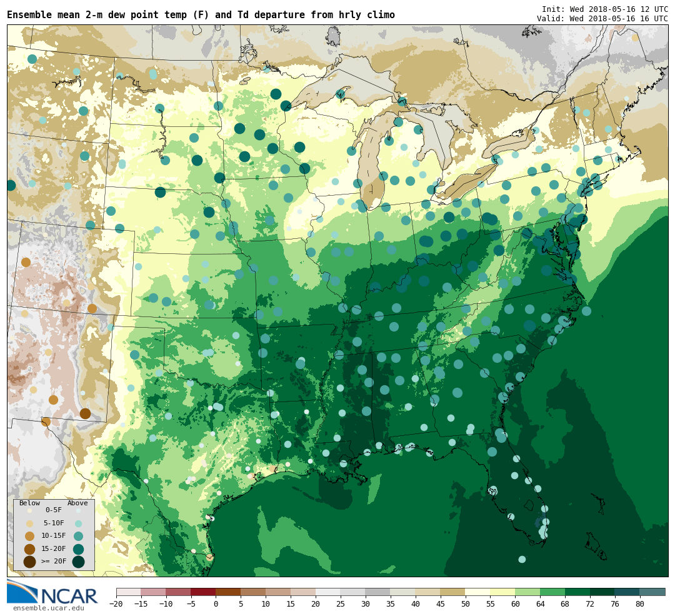The height and width of the screenshot is (616, 675).
Task: Select the 45 to 50 khaki color bar swatch
Action: click(x=453, y=592)
